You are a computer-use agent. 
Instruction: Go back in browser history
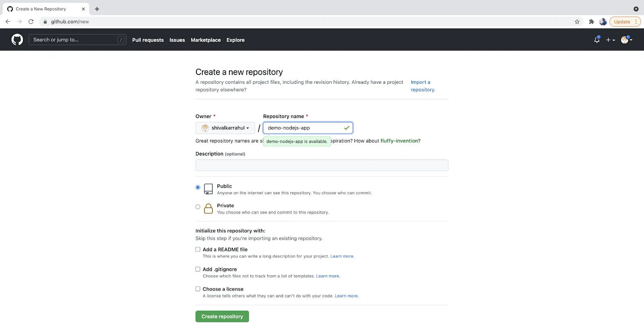(x=8, y=22)
